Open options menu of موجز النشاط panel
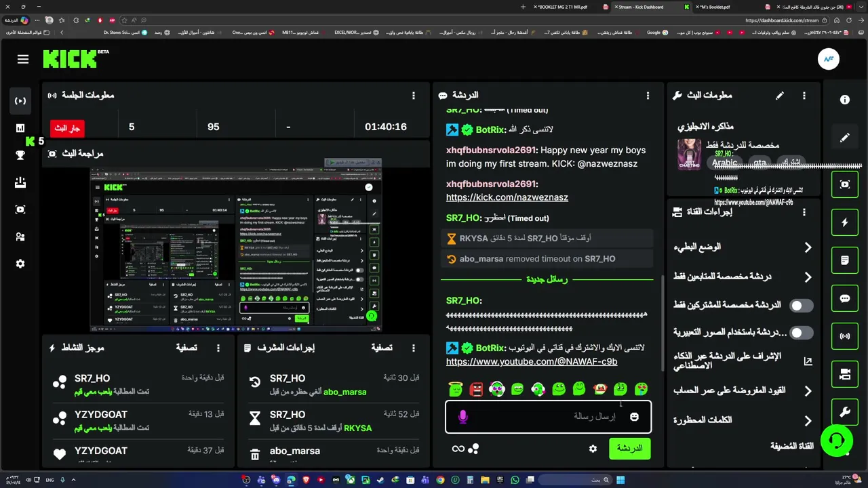The width and height of the screenshot is (868, 488). coord(218,348)
